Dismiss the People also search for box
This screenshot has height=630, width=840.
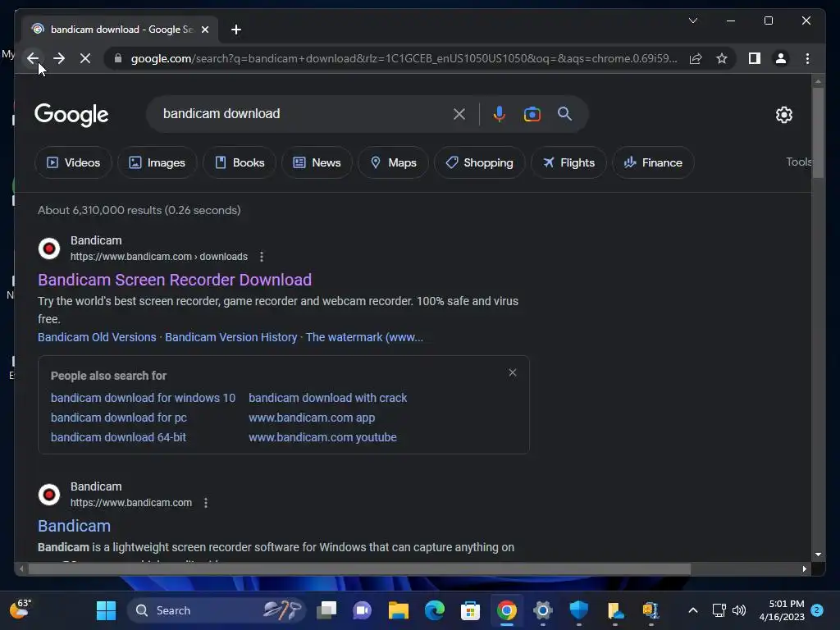point(513,372)
